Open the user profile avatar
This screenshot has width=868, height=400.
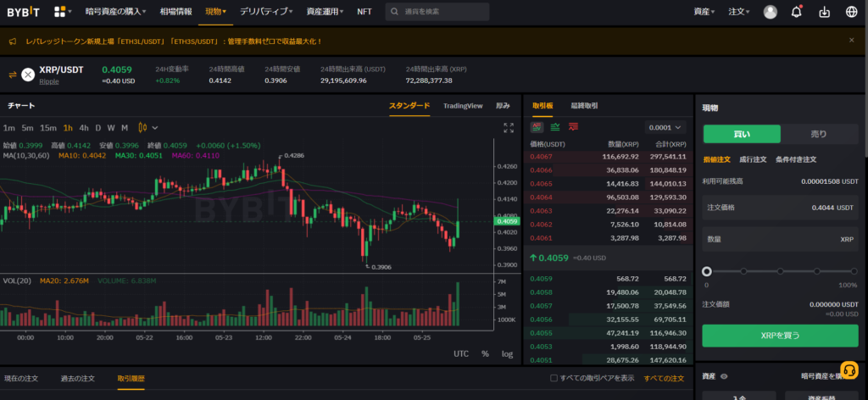click(770, 12)
